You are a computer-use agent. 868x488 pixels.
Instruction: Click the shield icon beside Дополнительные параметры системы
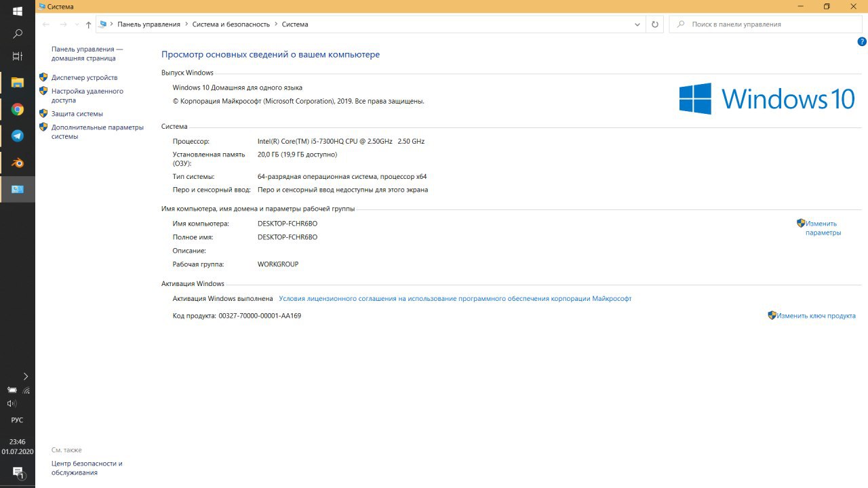pyautogui.click(x=43, y=127)
